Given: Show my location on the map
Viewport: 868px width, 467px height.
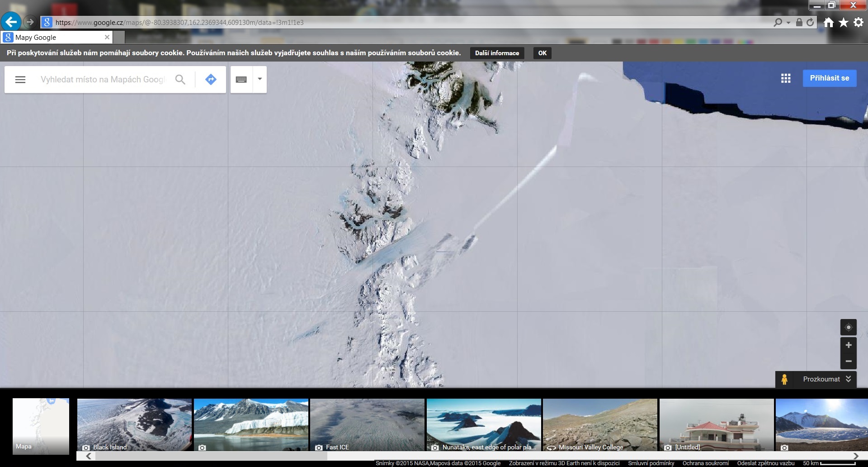Looking at the screenshot, I should point(848,327).
